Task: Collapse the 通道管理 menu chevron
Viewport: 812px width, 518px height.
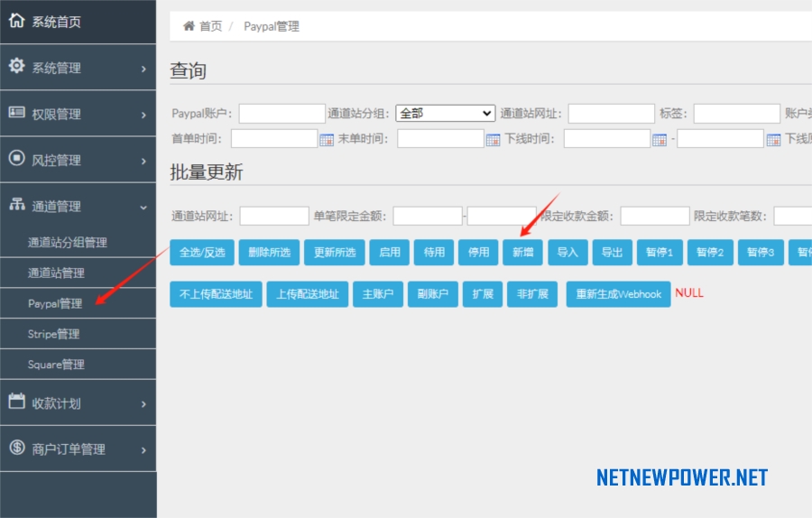Action: tap(143, 208)
